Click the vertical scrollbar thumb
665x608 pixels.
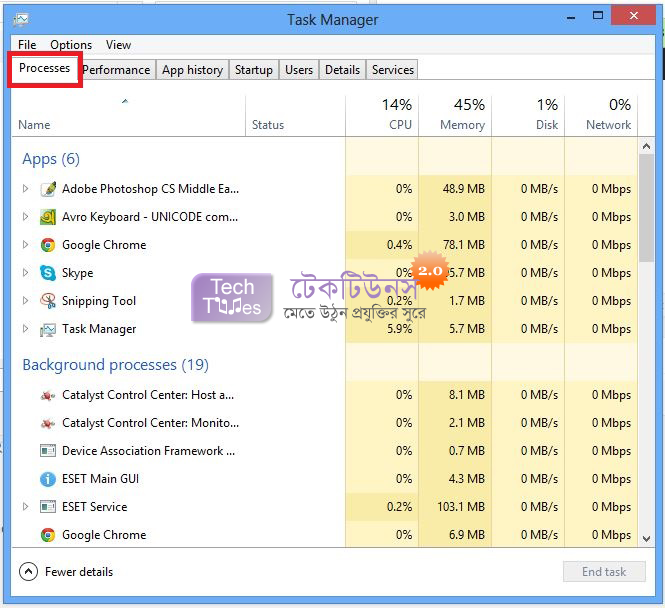point(646,208)
